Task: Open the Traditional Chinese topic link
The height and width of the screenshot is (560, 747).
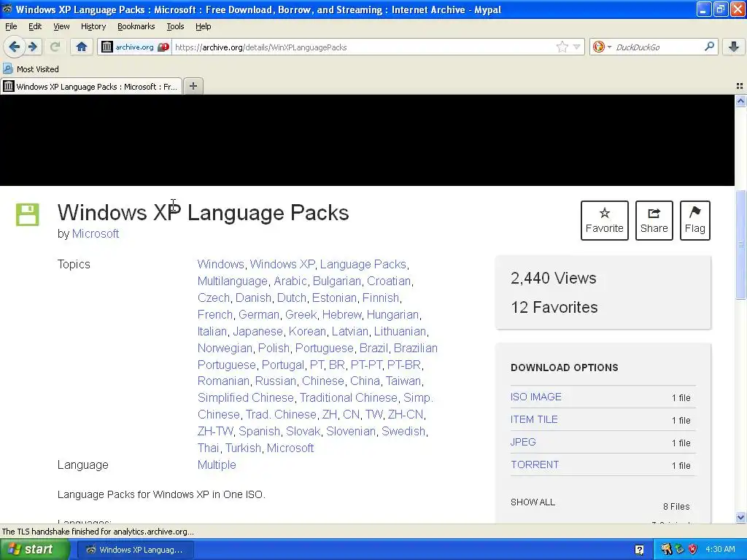Action: point(348,397)
